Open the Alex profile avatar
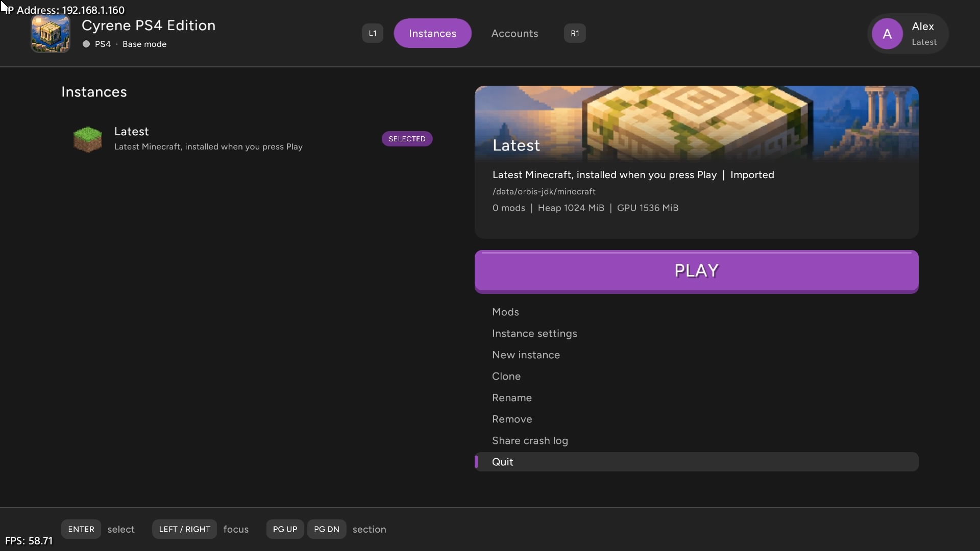Image resolution: width=980 pixels, height=551 pixels. (887, 34)
